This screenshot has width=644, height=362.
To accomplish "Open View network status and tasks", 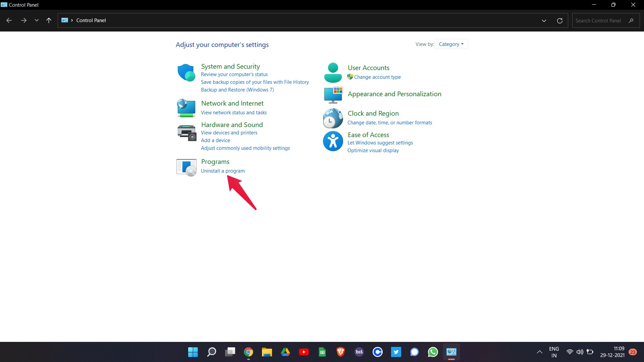I will coord(233,112).
